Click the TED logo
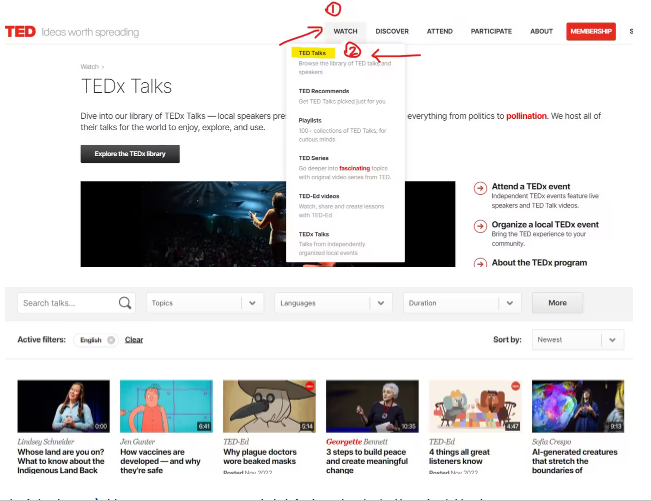The height and width of the screenshot is (501, 651). [20, 32]
